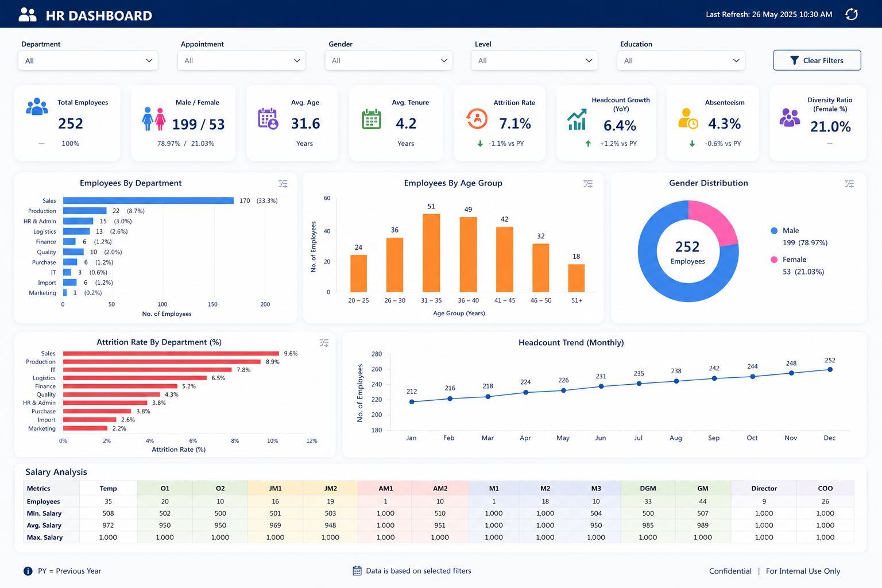Click the Absenteeism down arrow indicator
Screen dimensions: 882x588
click(692, 144)
